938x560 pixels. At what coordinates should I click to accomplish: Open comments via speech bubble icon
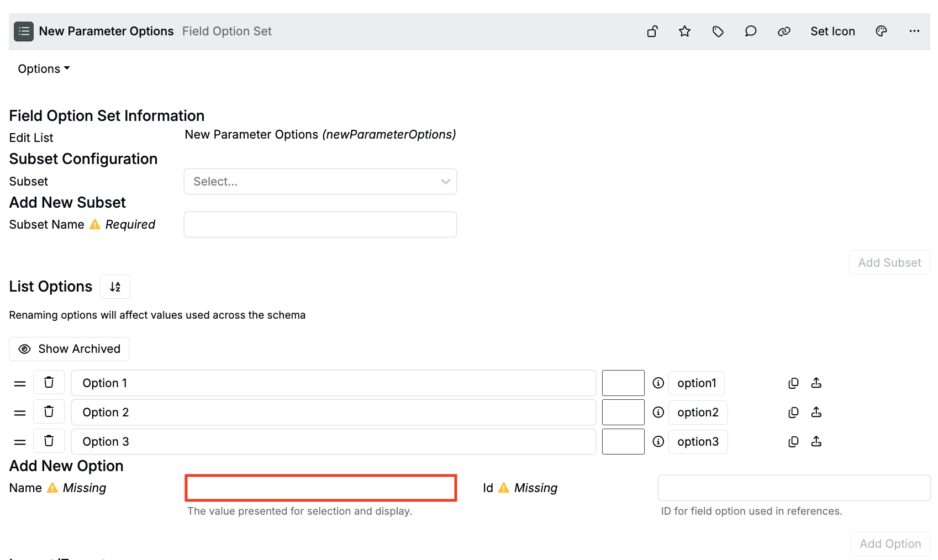pos(750,31)
